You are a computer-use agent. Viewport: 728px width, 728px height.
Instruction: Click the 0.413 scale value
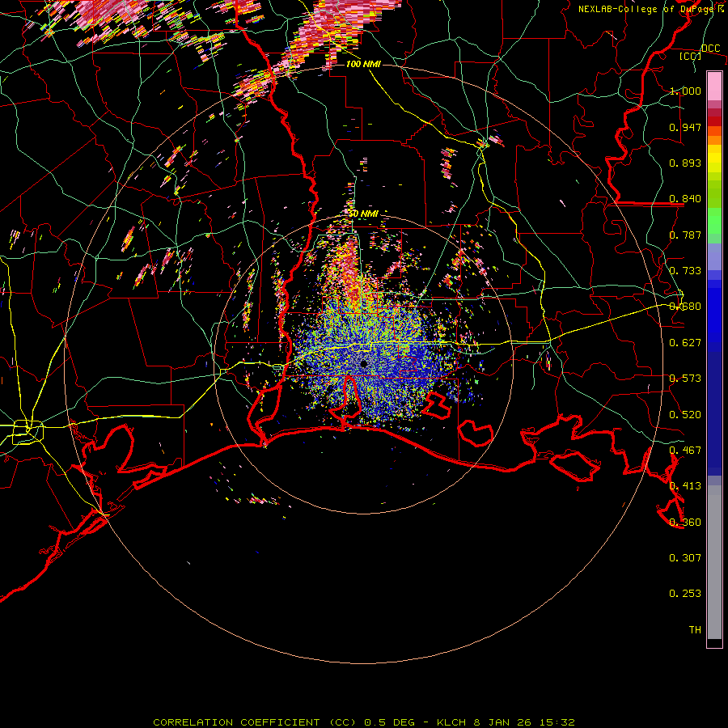(685, 486)
